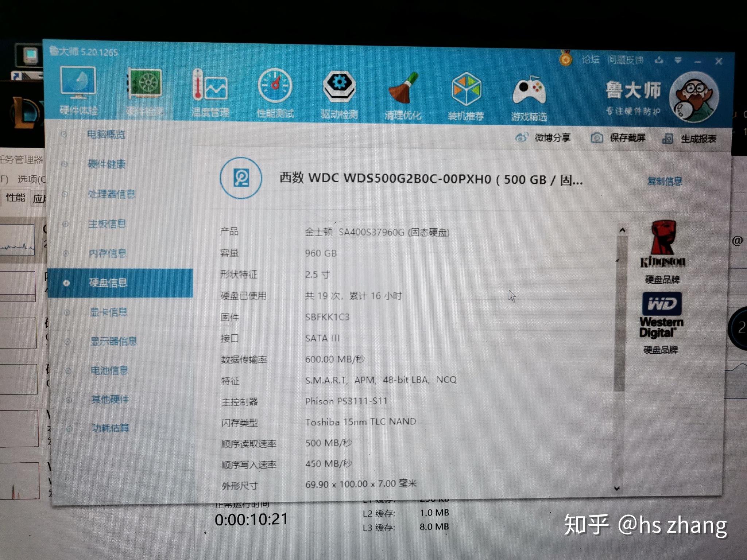
Task: Click the Kingston brand logo
Action: (662, 244)
